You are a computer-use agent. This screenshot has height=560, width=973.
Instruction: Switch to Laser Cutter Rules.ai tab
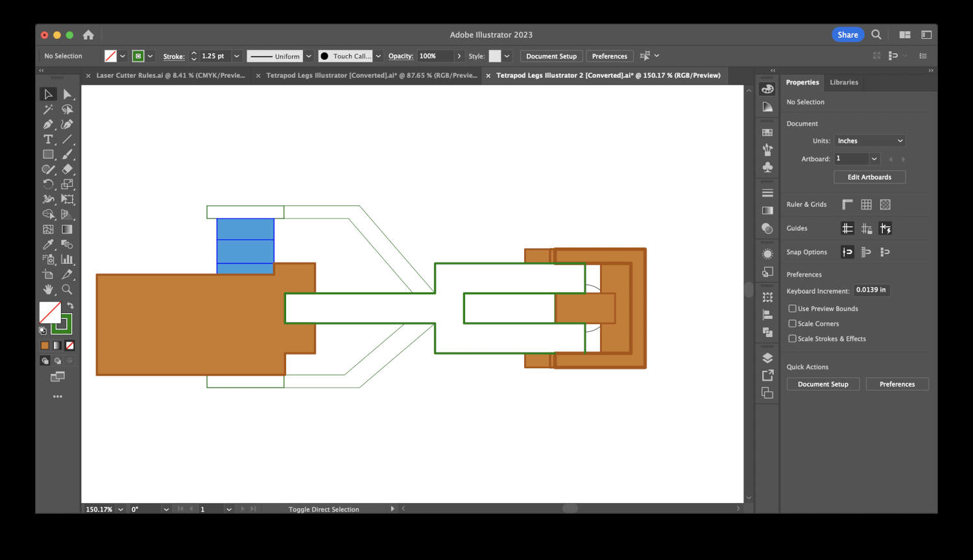point(171,75)
